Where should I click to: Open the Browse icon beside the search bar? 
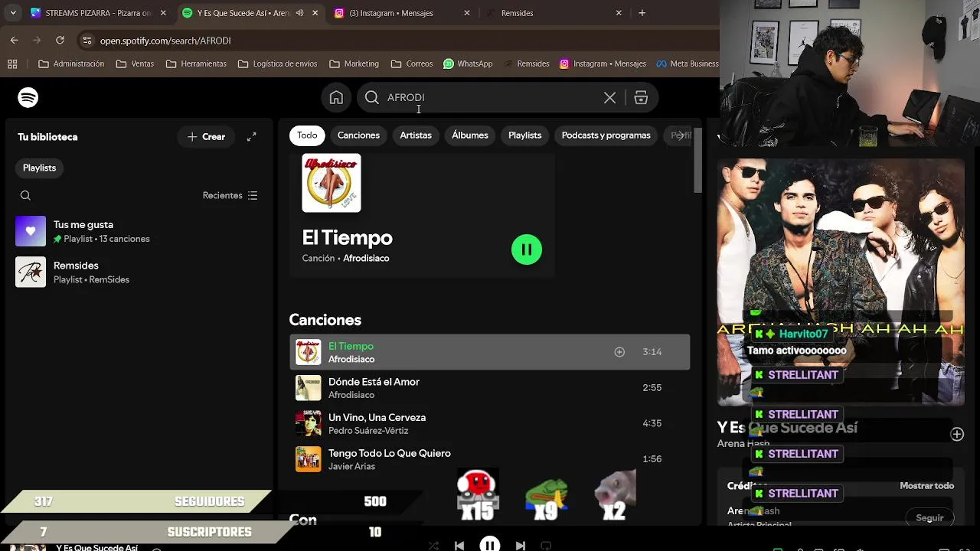pyautogui.click(x=641, y=97)
